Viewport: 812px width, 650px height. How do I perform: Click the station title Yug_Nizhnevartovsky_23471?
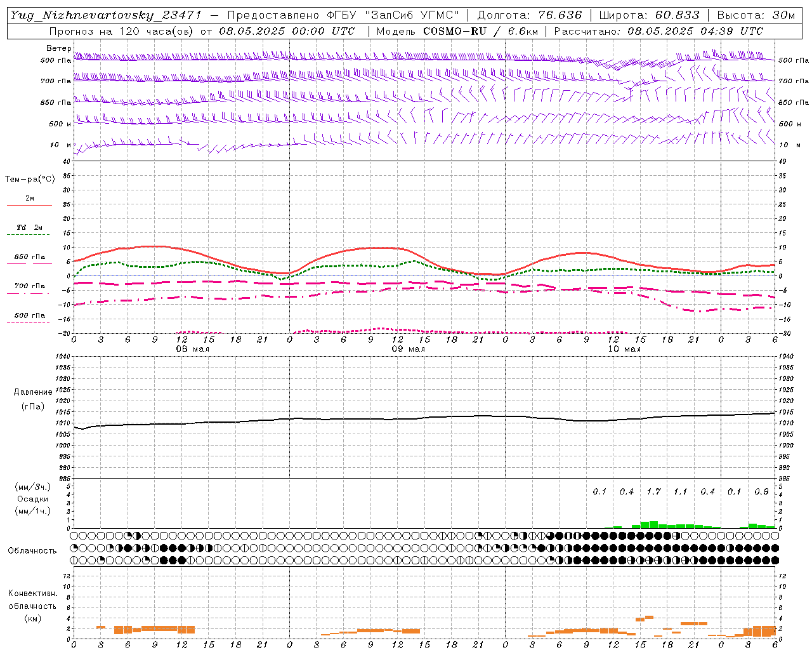point(106,15)
